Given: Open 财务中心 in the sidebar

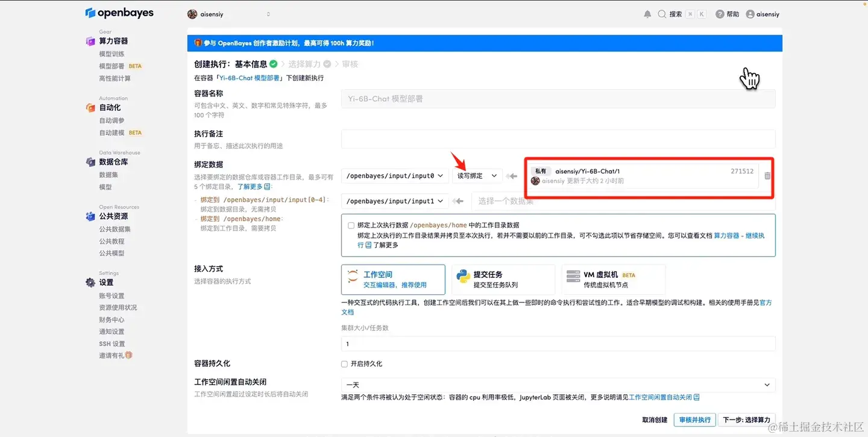Looking at the screenshot, I should tap(112, 319).
